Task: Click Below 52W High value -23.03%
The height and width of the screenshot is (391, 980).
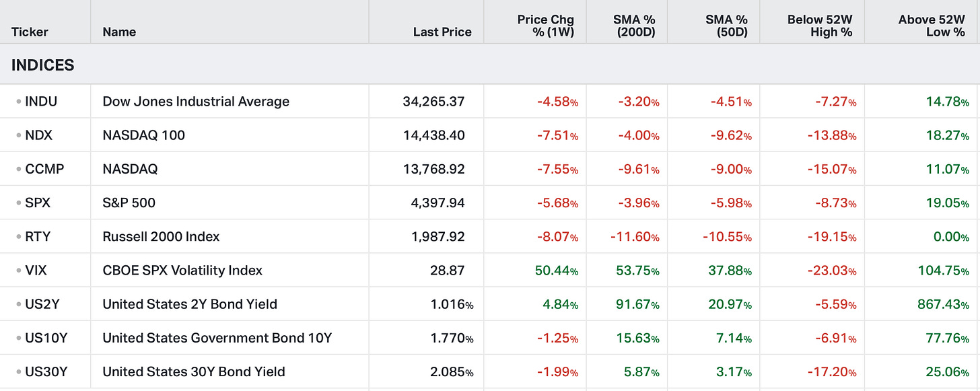Action: coord(832,270)
